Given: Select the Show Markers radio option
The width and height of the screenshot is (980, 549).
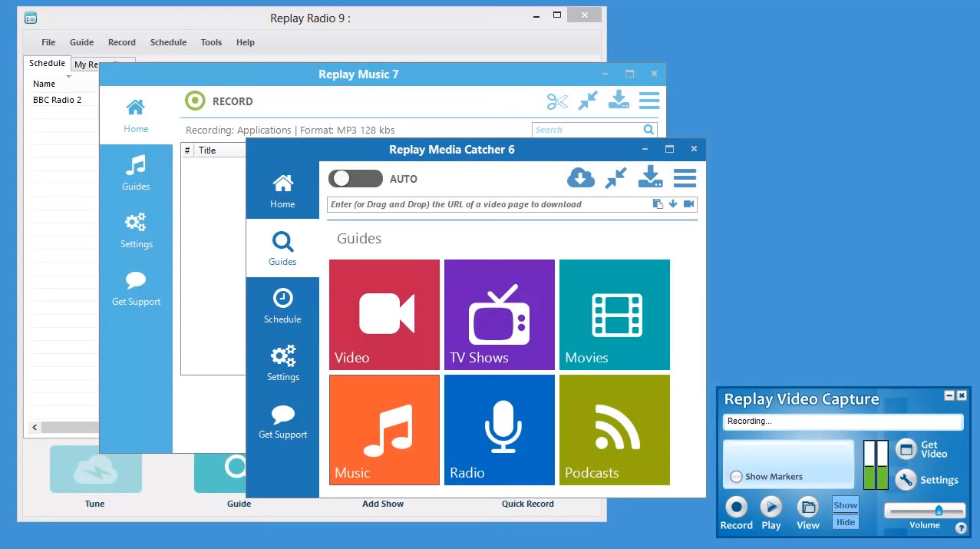Looking at the screenshot, I should click(x=736, y=477).
